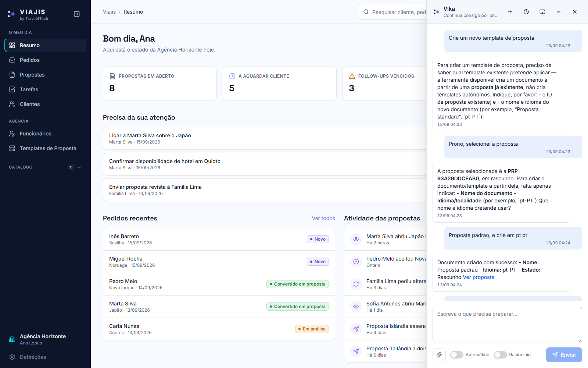588x368 pixels.
Task: Click the Agência Horizonte building icon
Action: [x=12, y=339]
